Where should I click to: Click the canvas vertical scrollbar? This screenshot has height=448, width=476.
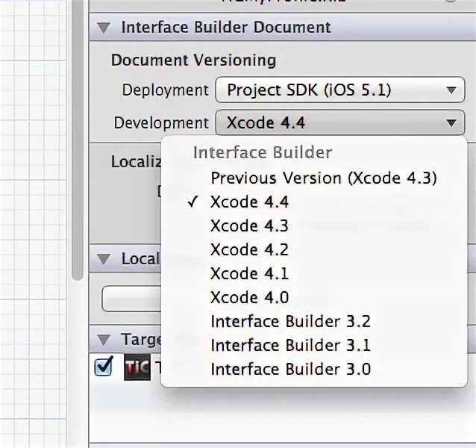click(78, 140)
